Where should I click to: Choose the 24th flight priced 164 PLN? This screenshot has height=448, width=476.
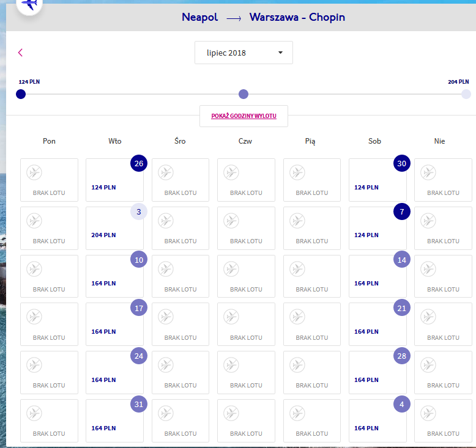114,372
